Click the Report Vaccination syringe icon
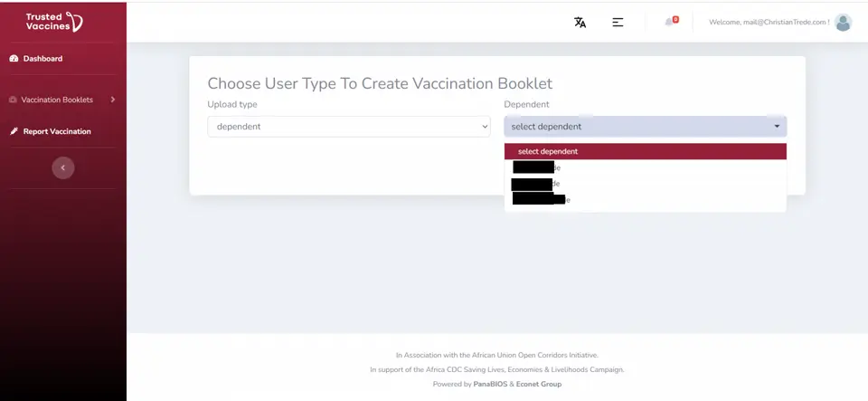This screenshot has height=401, width=868. coord(14,131)
